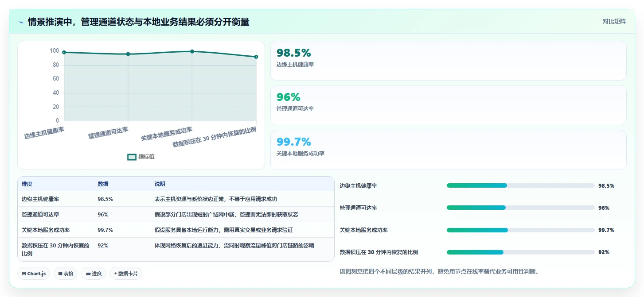The image size is (644, 297).
Task: Click the 92% label beside the progress bar
Action: tap(604, 252)
